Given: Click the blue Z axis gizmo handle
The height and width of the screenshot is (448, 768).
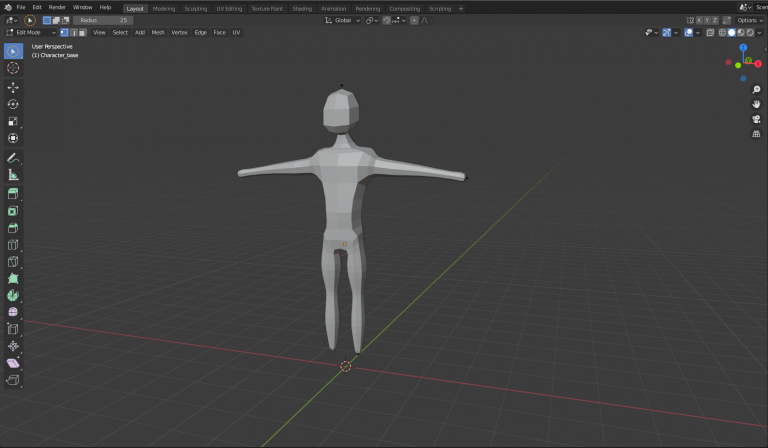Looking at the screenshot, I should click(x=743, y=47).
